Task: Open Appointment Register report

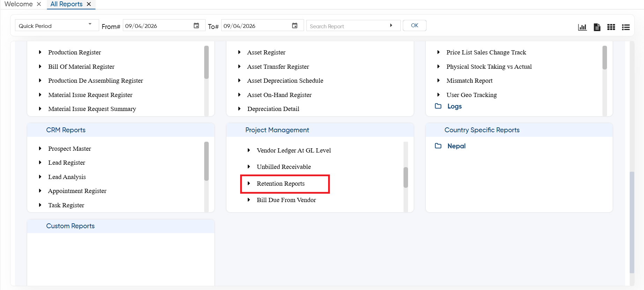Action: 77,191
